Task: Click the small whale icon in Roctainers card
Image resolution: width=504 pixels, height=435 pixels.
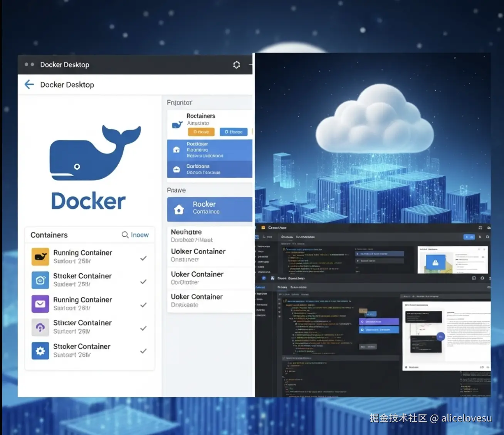Action: [x=177, y=125]
